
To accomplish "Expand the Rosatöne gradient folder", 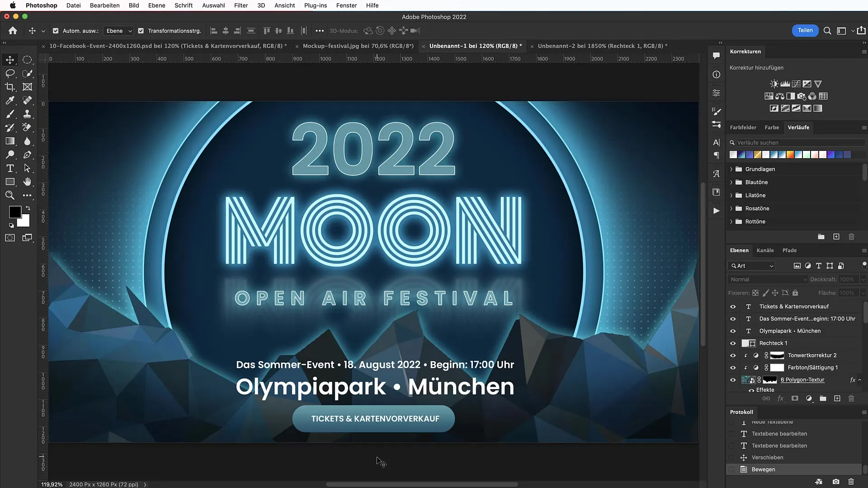I will coord(731,208).
